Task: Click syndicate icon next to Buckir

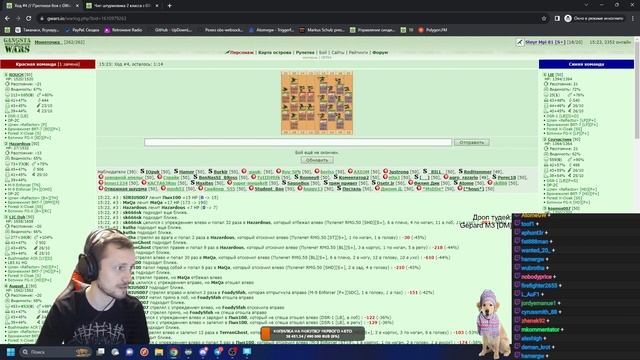Action: coord(210,171)
